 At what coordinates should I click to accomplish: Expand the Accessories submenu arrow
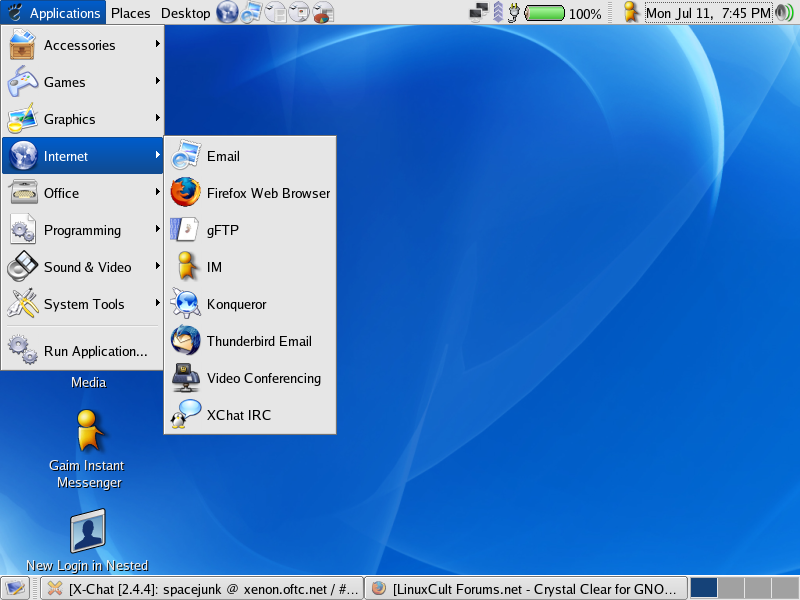click(158, 44)
